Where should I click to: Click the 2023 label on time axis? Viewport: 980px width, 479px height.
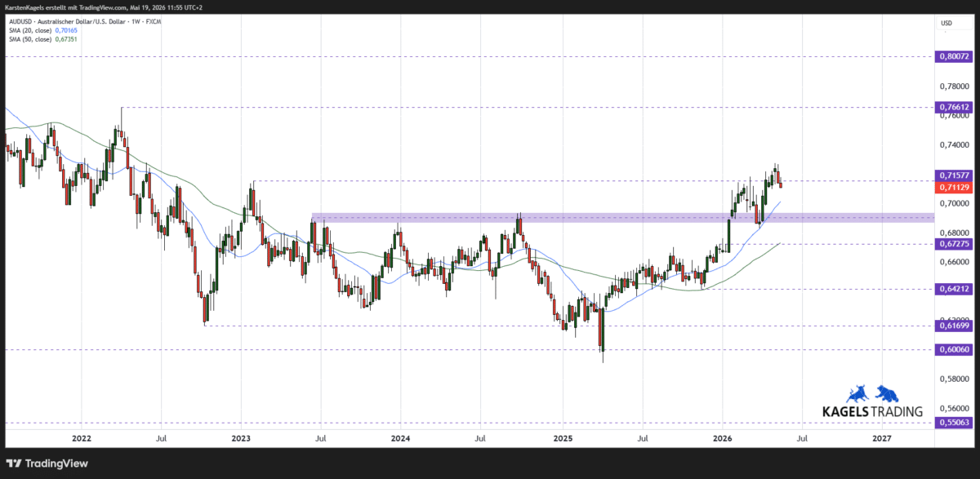tap(241, 439)
